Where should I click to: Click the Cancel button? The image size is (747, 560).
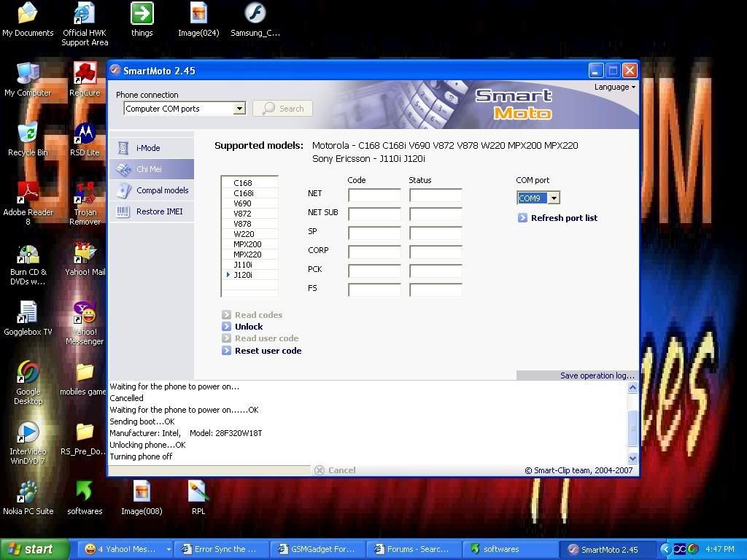click(336, 470)
